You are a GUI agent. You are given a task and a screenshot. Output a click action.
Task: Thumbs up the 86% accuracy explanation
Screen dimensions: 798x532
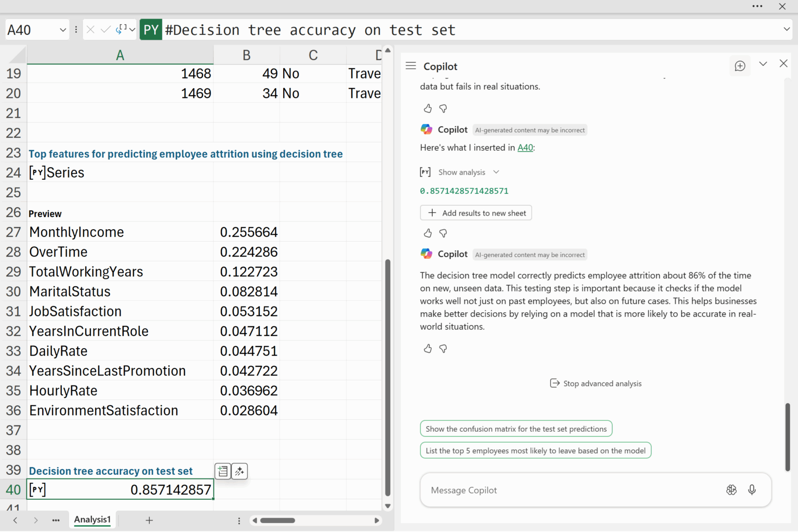pyautogui.click(x=428, y=349)
